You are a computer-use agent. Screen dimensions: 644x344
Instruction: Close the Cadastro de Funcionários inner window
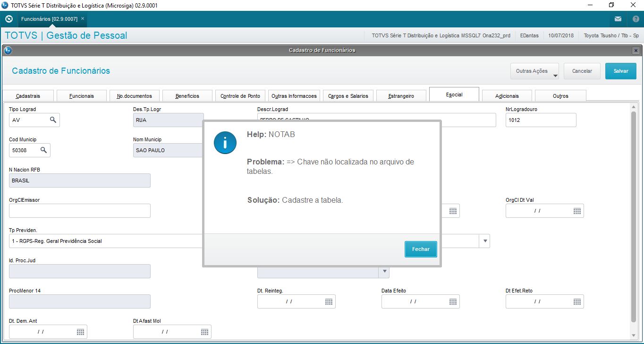click(636, 50)
